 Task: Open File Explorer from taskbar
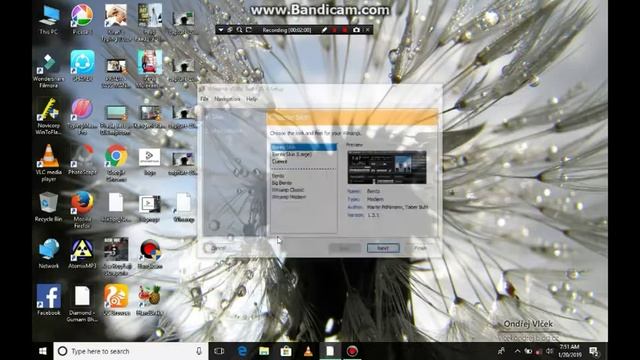coord(264,351)
